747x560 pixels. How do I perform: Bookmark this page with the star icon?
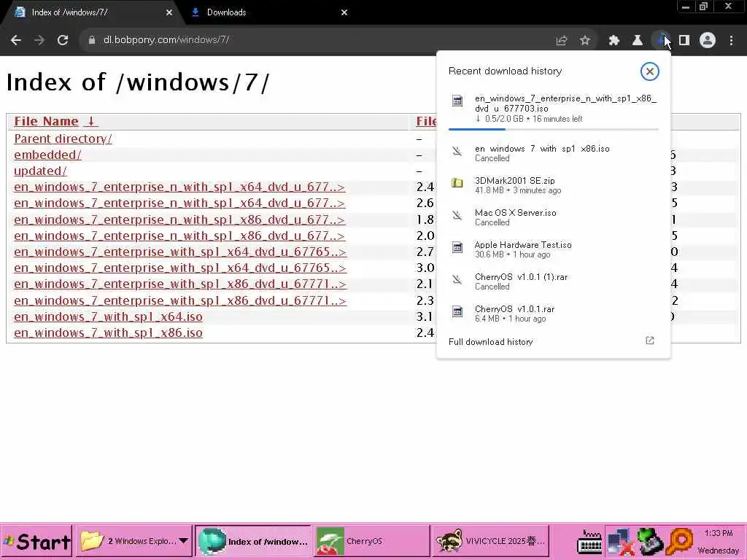click(585, 41)
